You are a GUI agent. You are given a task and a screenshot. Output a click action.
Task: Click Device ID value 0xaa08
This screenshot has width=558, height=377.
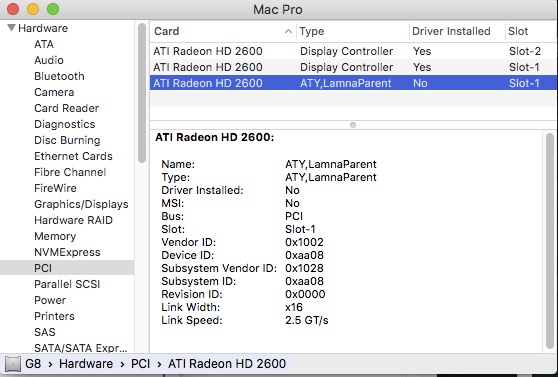[304, 255]
